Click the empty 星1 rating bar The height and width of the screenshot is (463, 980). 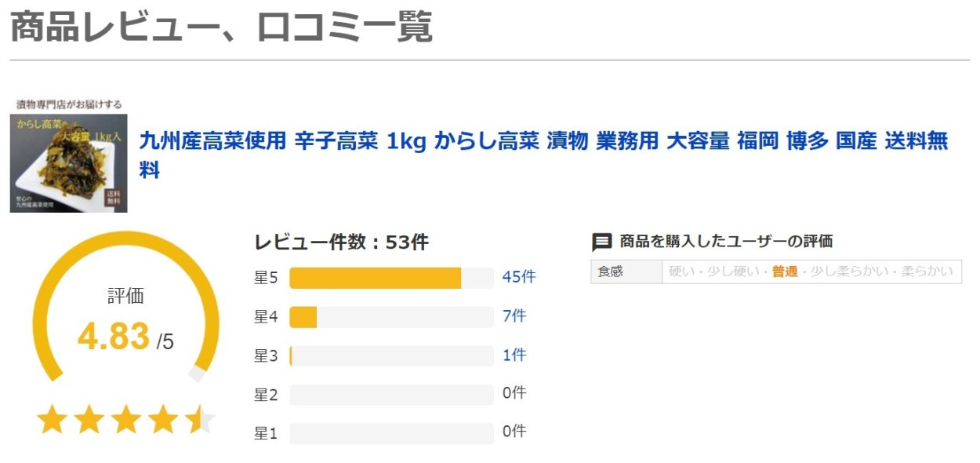[x=391, y=433]
